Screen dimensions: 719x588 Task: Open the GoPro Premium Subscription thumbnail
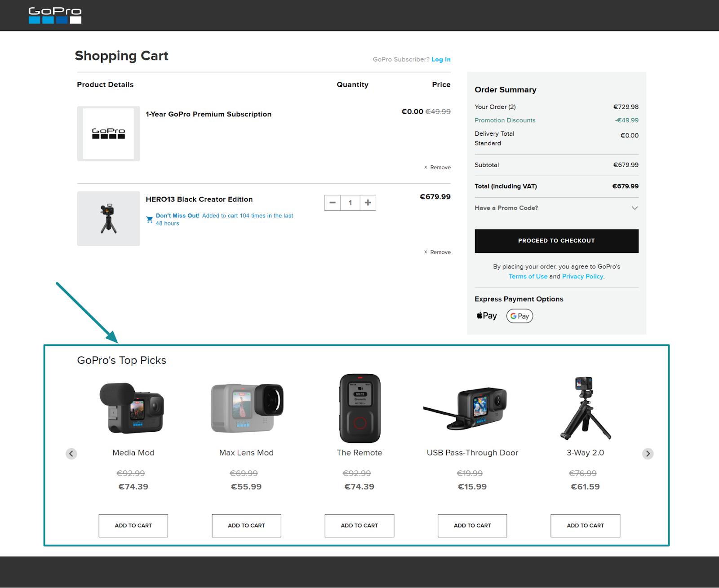pos(109,133)
